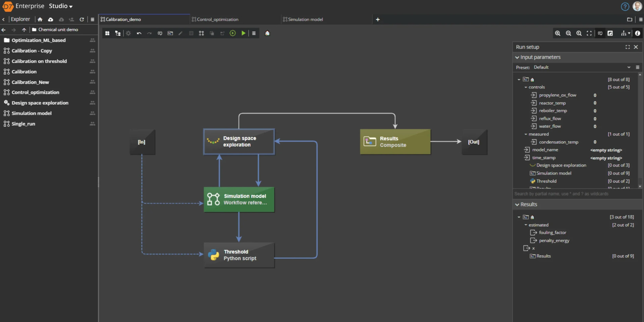Click the Explorer home icon

(40, 19)
